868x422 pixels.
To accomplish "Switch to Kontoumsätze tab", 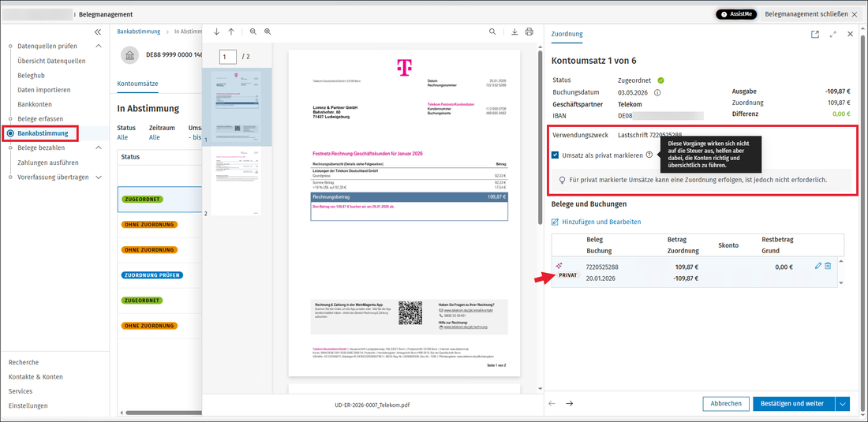I will (x=138, y=84).
